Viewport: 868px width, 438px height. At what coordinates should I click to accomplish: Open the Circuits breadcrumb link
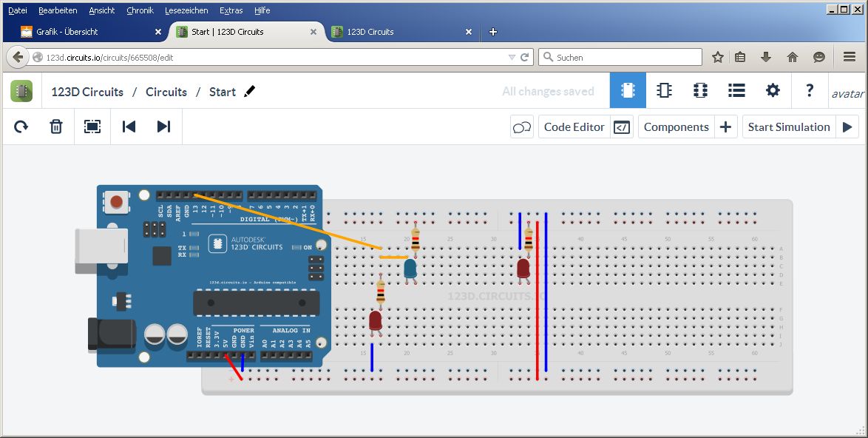(x=166, y=92)
